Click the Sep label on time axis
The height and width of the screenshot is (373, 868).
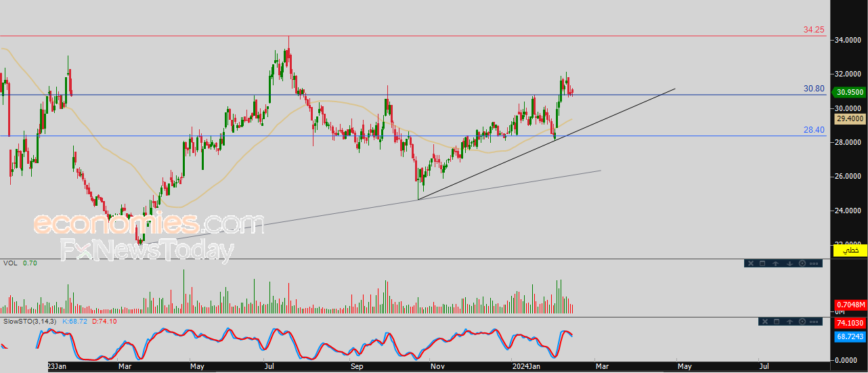pyautogui.click(x=357, y=366)
